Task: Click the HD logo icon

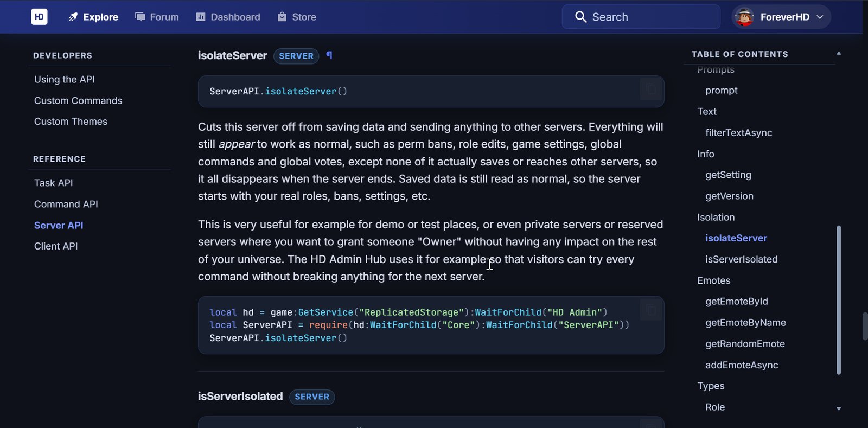Action: [39, 17]
